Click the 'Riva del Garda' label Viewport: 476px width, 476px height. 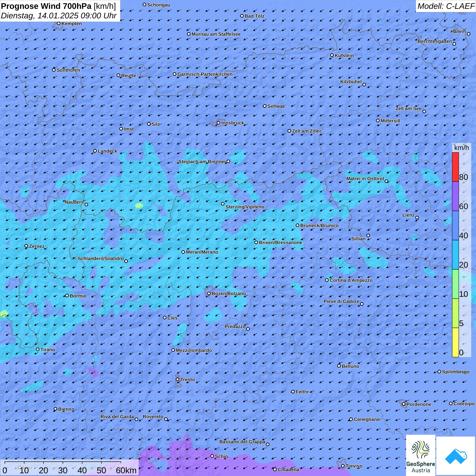coord(117,417)
